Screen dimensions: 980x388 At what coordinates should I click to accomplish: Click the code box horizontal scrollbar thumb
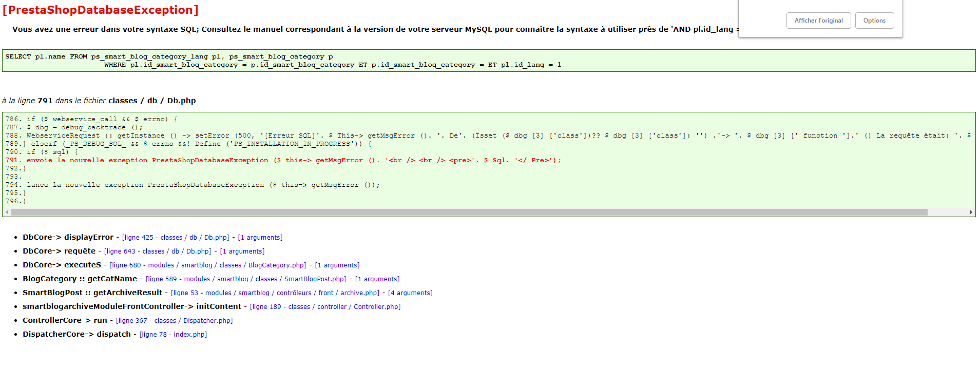pyautogui.click(x=469, y=212)
